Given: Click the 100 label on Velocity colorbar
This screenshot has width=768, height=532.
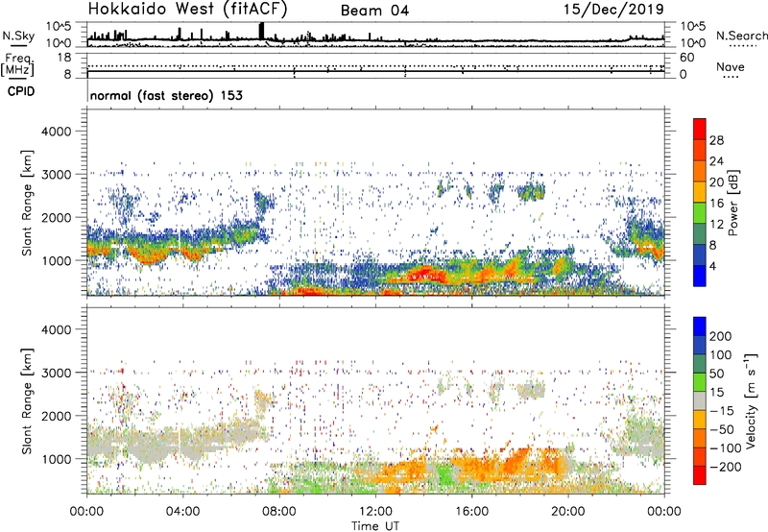Looking at the screenshot, I should point(721,354).
